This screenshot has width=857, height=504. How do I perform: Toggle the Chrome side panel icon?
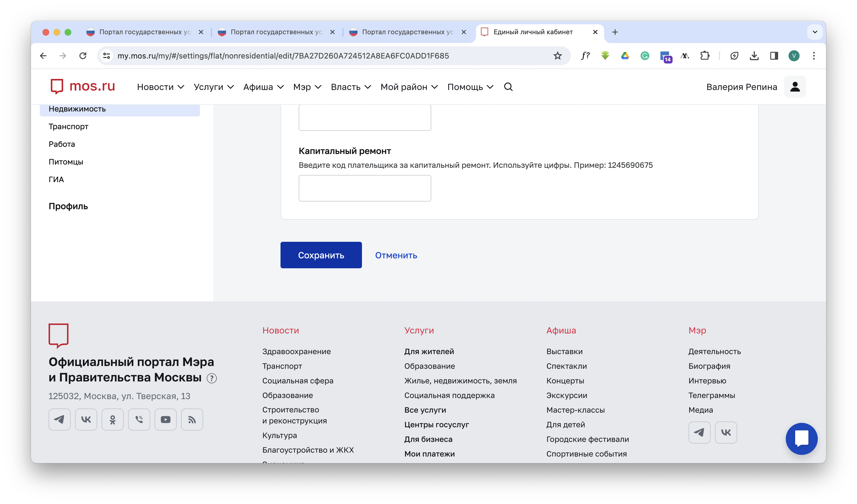click(774, 56)
